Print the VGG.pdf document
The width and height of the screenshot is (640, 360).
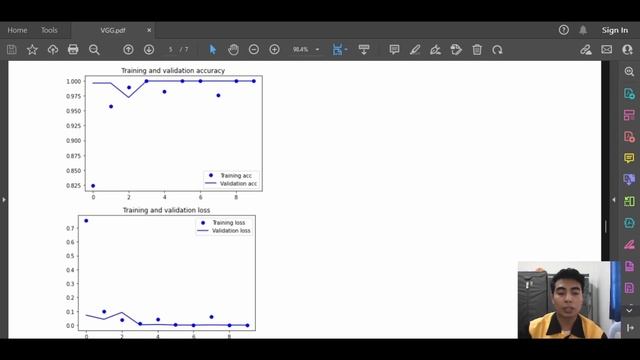73,50
